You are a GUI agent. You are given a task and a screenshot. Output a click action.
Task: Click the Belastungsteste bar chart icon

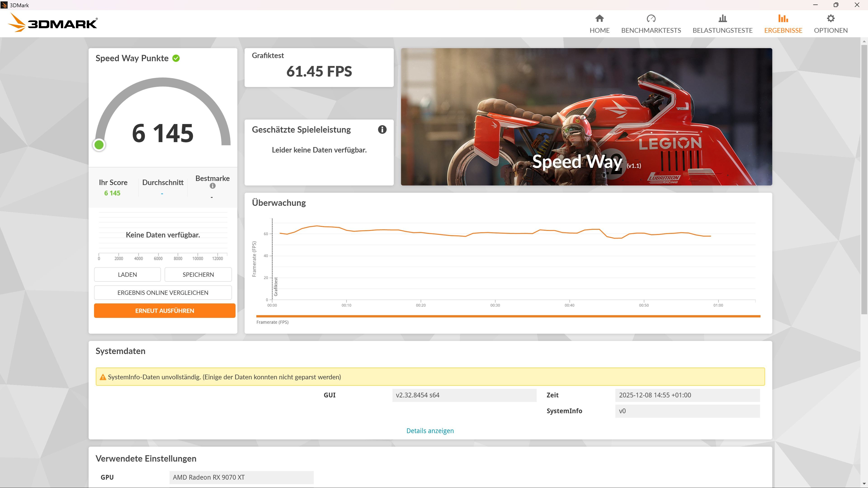722,18
